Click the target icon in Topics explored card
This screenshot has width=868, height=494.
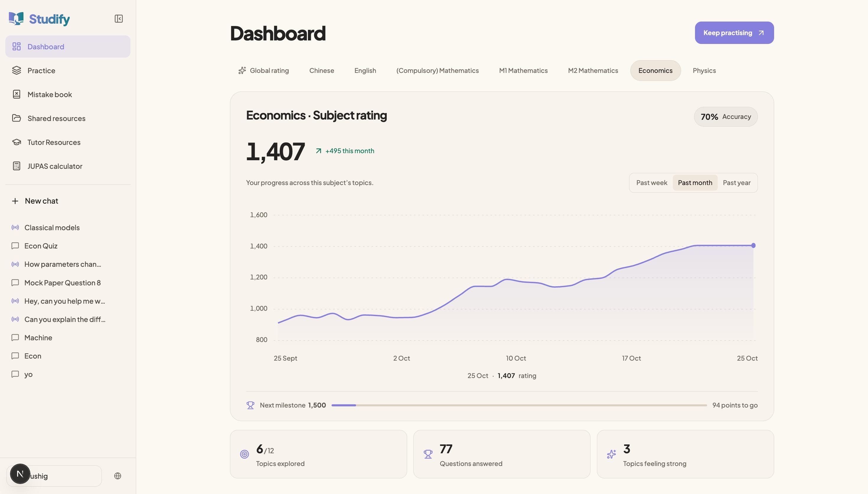(244, 454)
